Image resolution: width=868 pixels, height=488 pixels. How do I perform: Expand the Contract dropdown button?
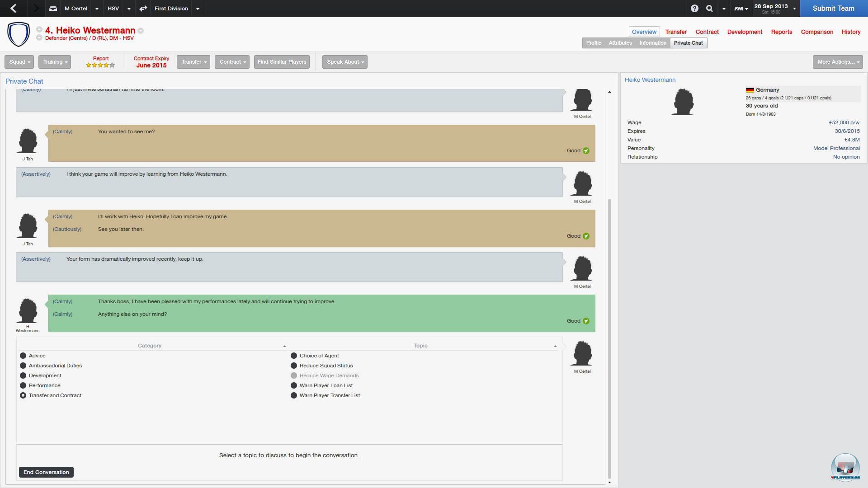pos(232,61)
